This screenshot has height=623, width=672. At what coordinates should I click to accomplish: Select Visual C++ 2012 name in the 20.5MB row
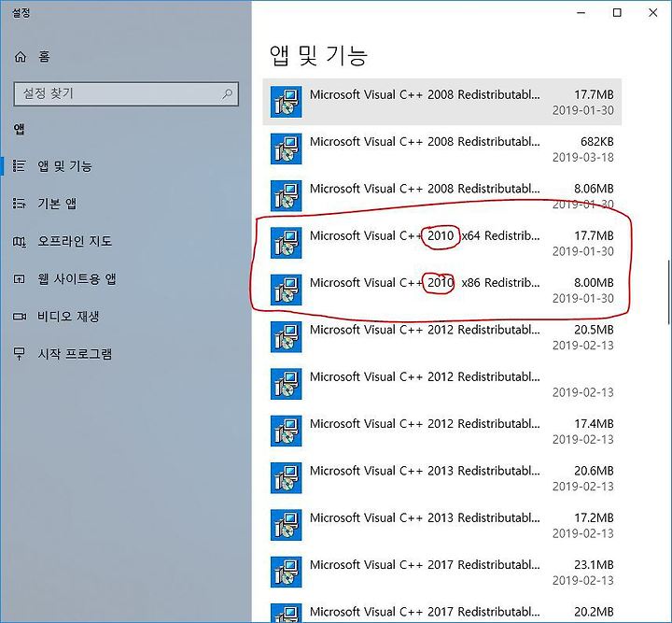pos(425,330)
